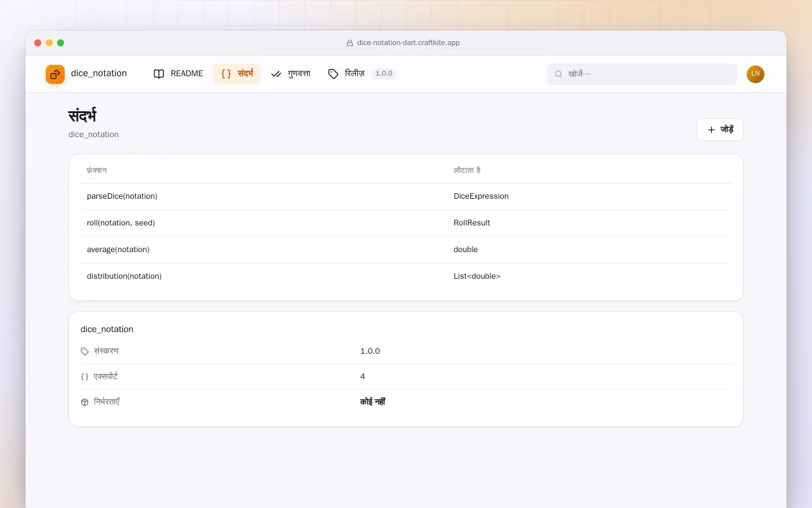Click the जोड़ें add button
Viewport: 812px width, 508px height.
pyautogui.click(x=720, y=130)
